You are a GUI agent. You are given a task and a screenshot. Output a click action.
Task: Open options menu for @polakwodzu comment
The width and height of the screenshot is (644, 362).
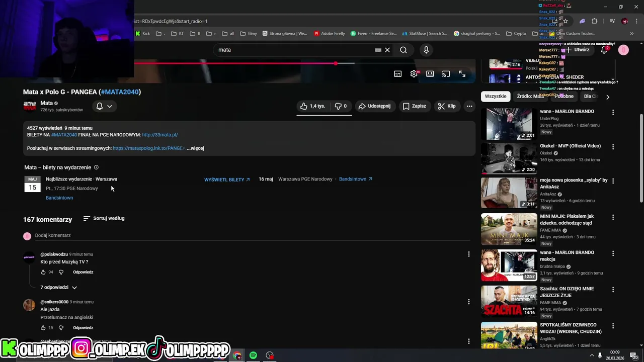468,254
